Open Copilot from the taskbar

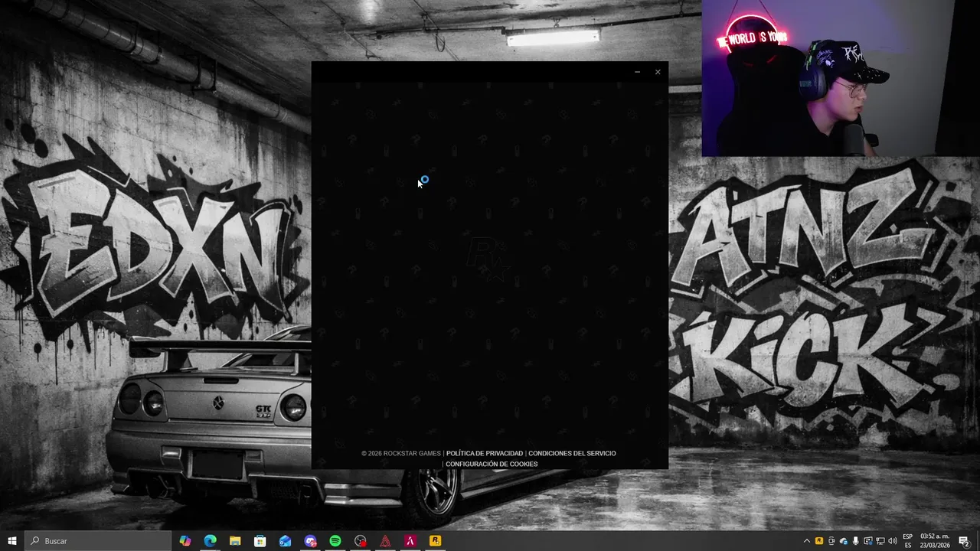[x=185, y=541]
